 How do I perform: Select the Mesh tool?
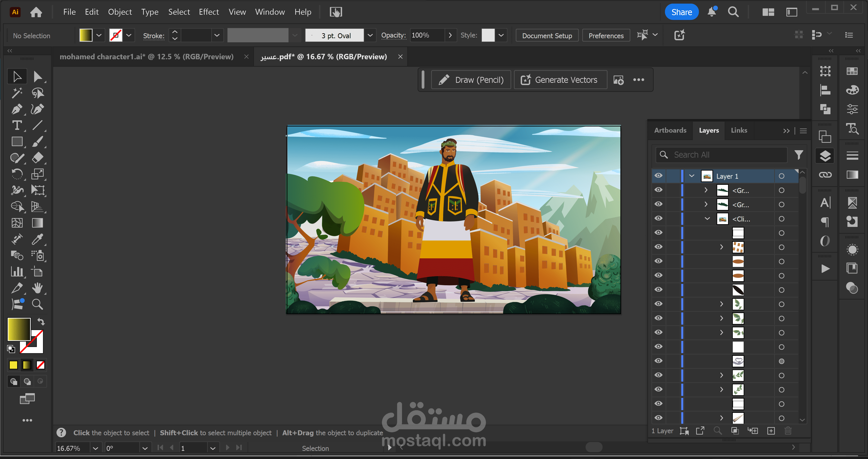[x=17, y=223]
